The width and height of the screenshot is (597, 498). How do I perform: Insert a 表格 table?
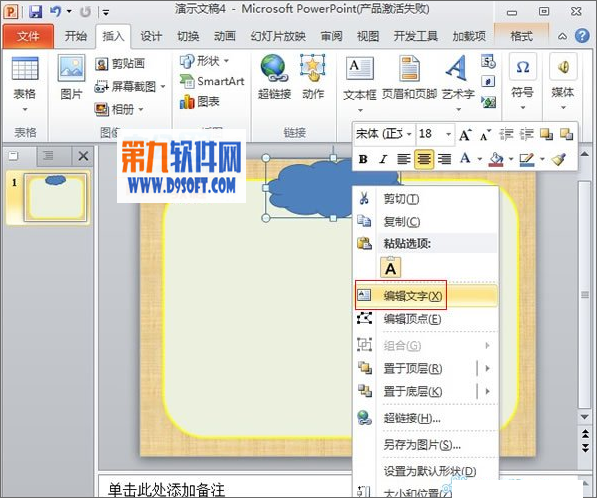(25, 83)
